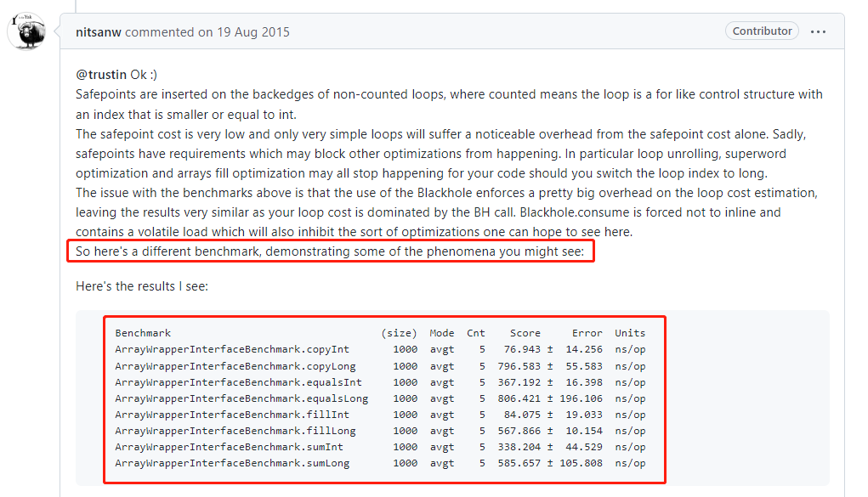Click the Benchmark column header
This screenshot has height=497, width=868.
143,333
